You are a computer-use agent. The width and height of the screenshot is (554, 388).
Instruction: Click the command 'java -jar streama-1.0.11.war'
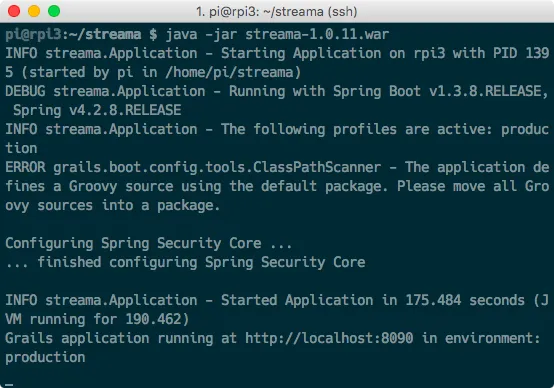[277, 35]
